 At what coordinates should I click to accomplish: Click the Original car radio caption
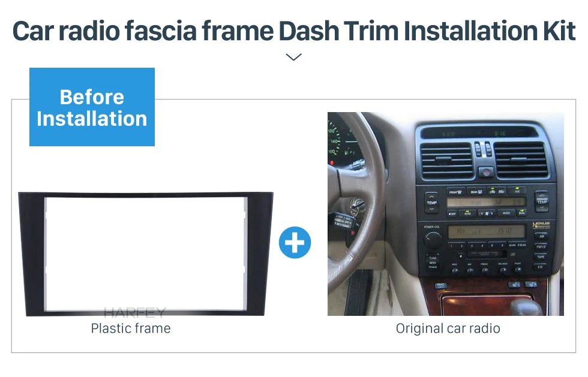pyautogui.click(x=448, y=328)
